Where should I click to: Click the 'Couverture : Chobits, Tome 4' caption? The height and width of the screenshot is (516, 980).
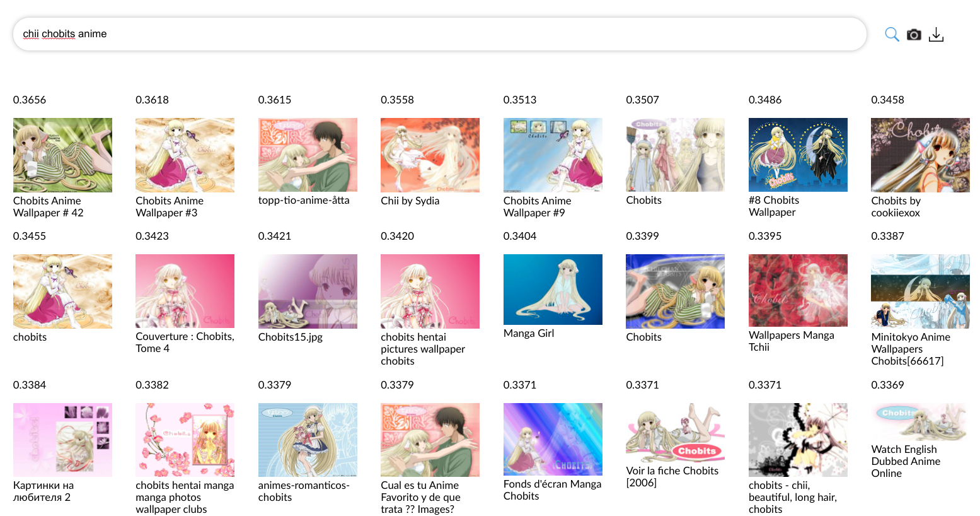coord(185,343)
